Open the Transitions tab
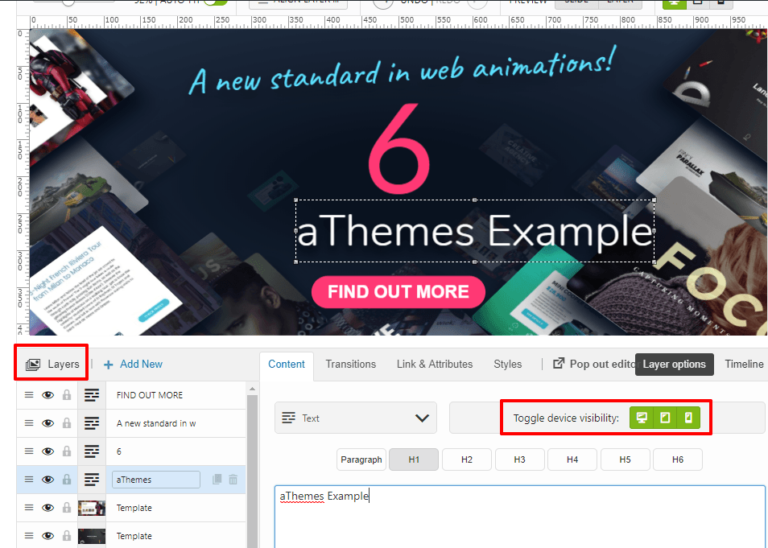The image size is (768, 548). click(351, 364)
